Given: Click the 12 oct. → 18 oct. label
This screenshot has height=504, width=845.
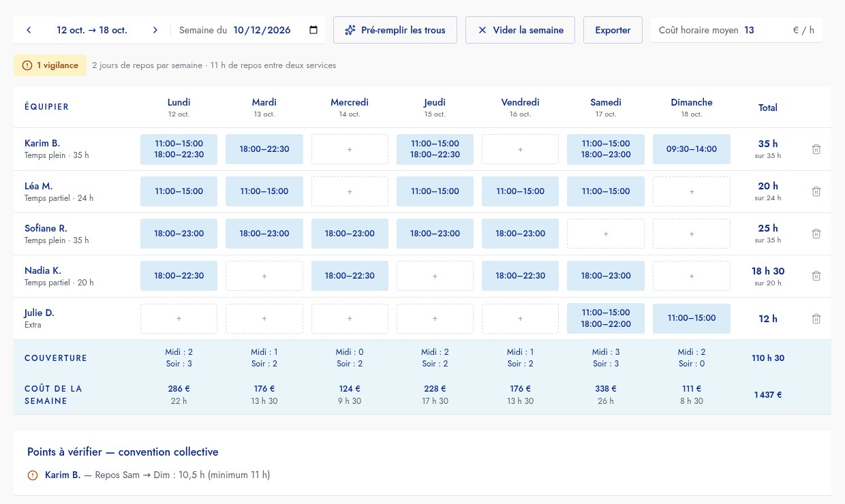Looking at the screenshot, I should (92, 30).
